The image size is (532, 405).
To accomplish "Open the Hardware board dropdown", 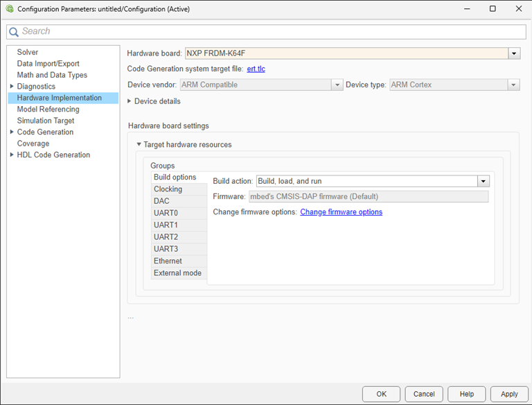I will (x=514, y=53).
